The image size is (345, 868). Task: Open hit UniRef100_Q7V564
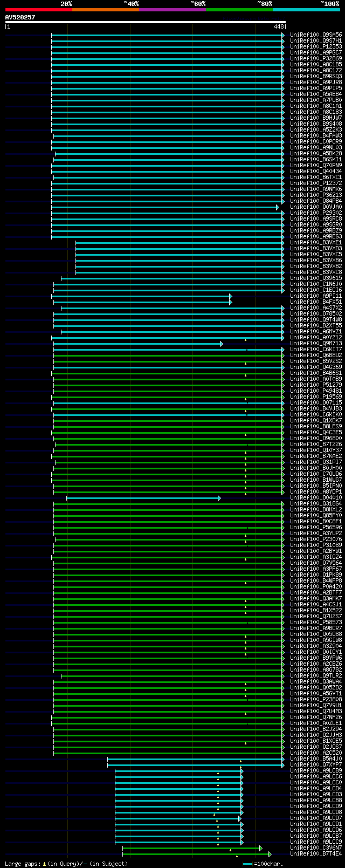316,563
